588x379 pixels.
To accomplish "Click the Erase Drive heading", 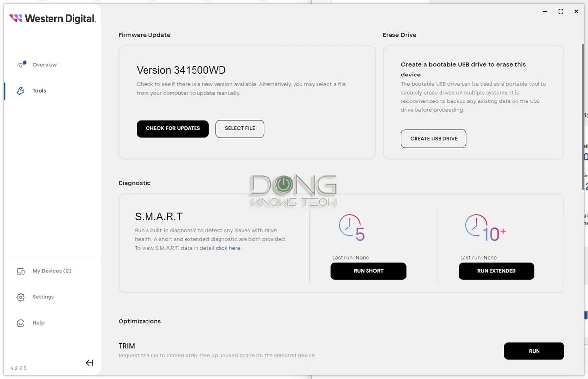I will point(399,35).
